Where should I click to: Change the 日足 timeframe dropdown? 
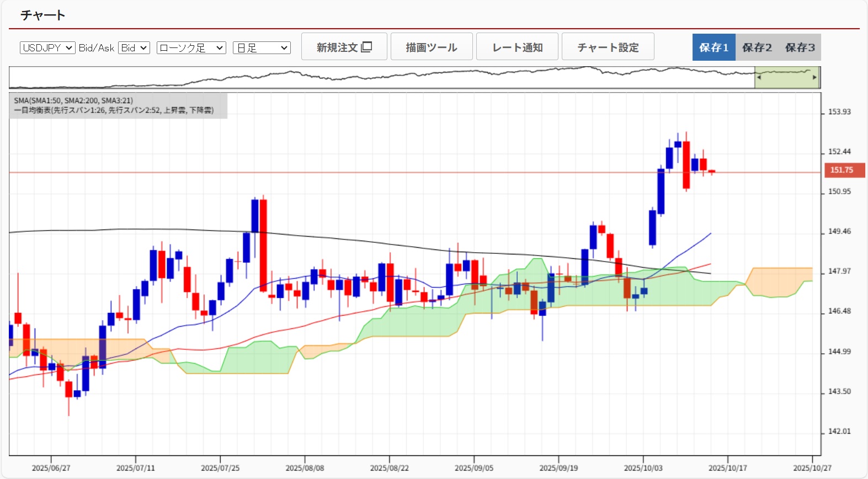click(x=262, y=48)
